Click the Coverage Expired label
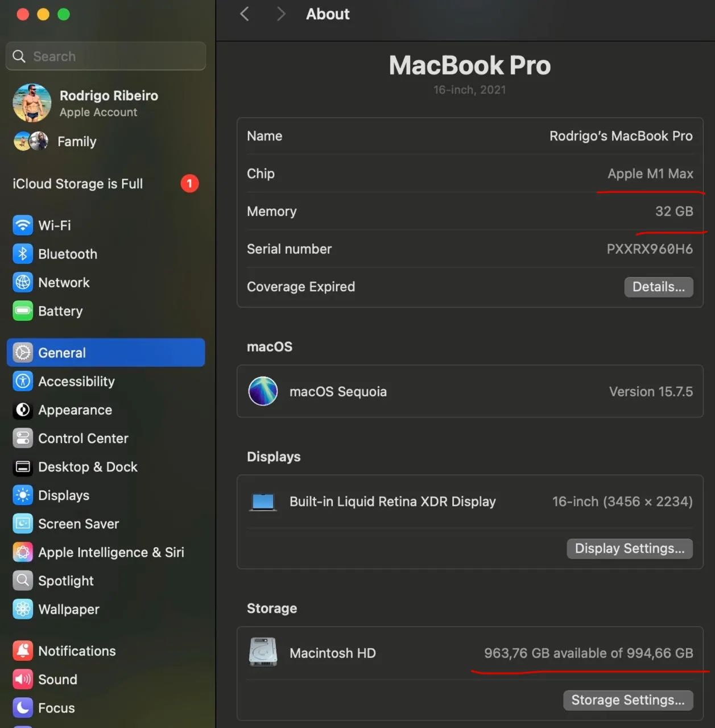The height and width of the screenshot is (728, 715). point(301,287)
